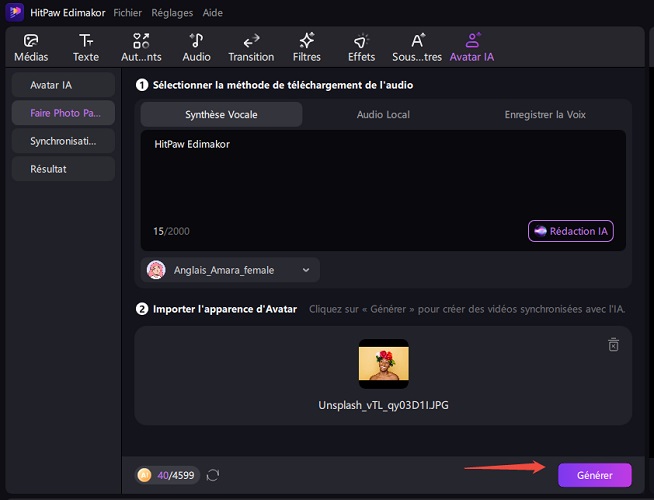Open the Effets panel
The width and height of the screenshot is (654, 500).
pos(361,48)
